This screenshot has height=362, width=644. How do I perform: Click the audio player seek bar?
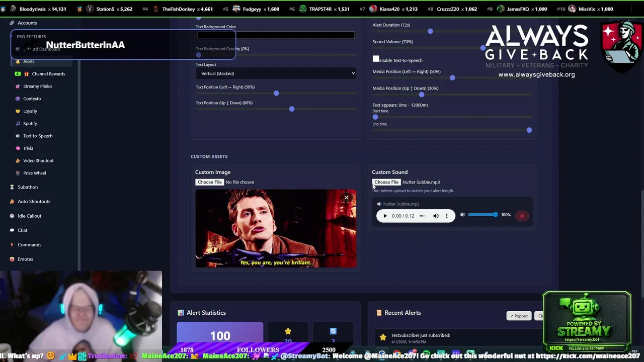422,216
